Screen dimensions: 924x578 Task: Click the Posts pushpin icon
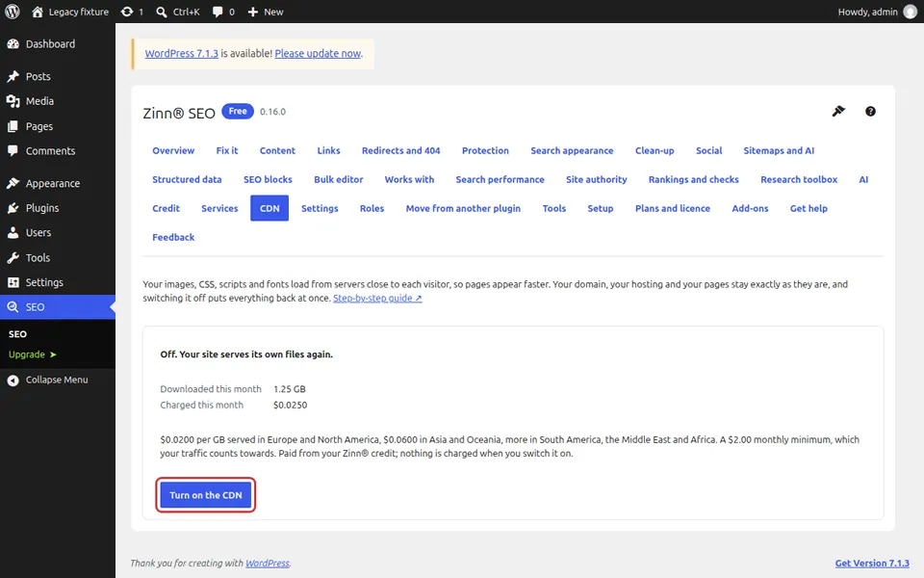pos(13,77)
